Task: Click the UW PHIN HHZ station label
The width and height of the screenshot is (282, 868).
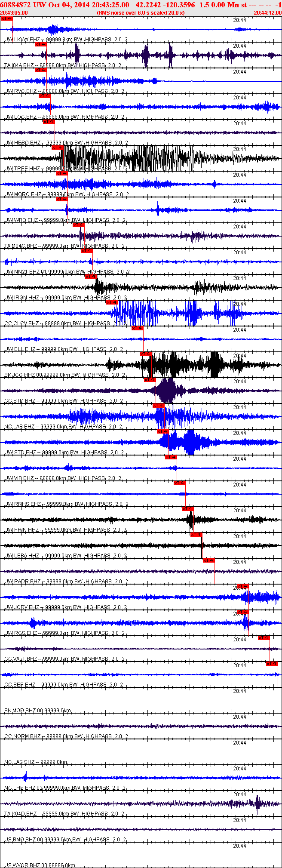Action: (x=65, y=530)
